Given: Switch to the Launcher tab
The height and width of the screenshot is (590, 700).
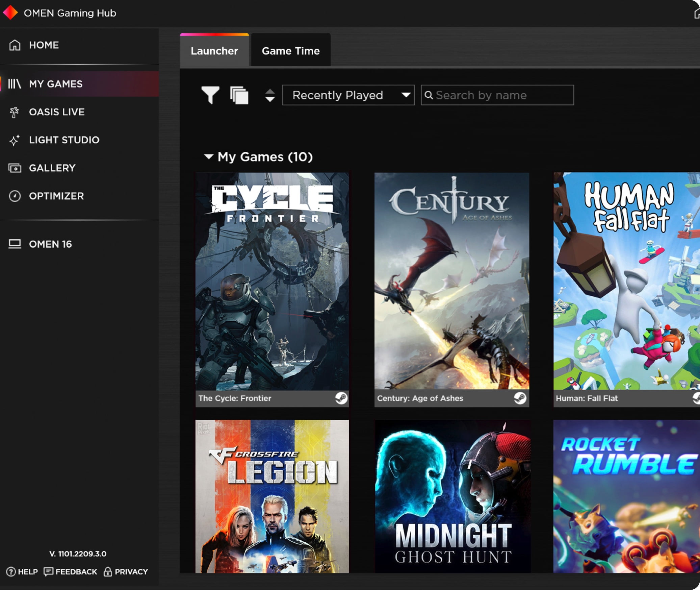Looking at the screenshot, I should point(215,51).
